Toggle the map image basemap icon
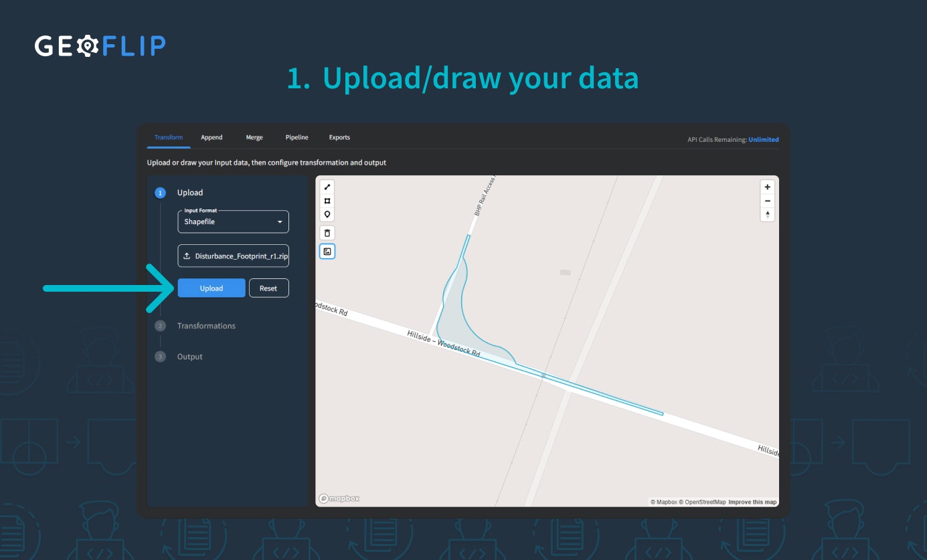 click(327, 252)
